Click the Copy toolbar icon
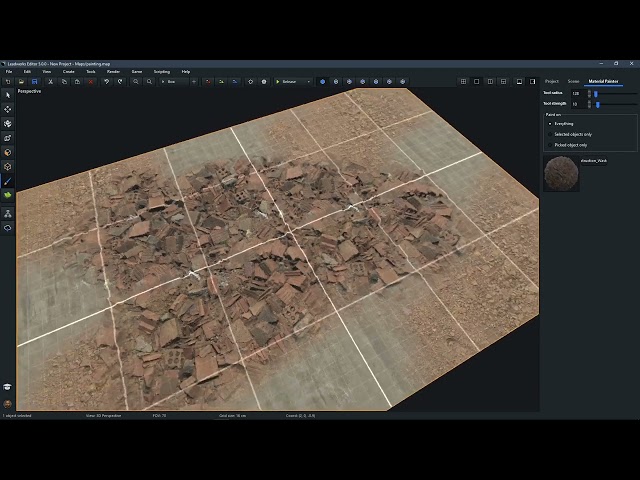 point(64,82)
